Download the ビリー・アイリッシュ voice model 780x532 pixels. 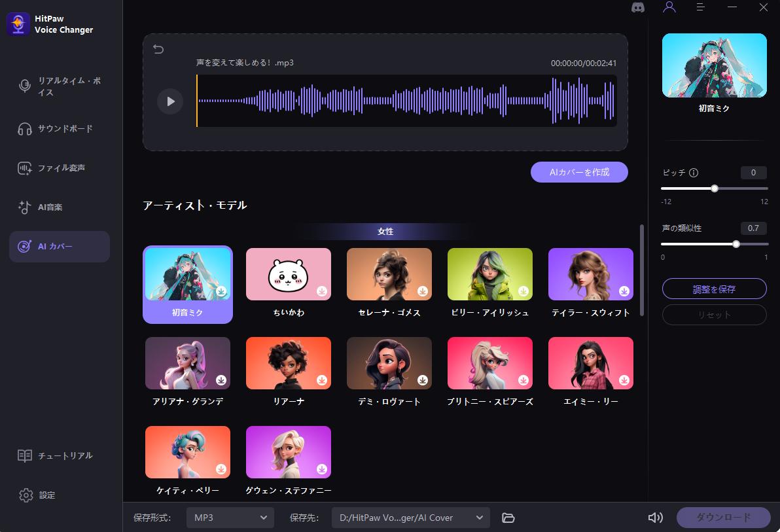coord(523,291)
